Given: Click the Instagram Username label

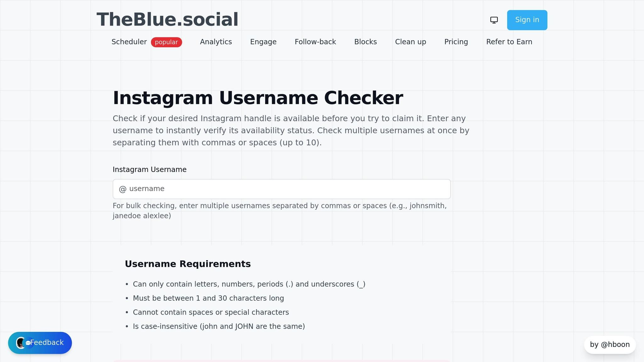Looking at the screenshot, I should (150, 169).
